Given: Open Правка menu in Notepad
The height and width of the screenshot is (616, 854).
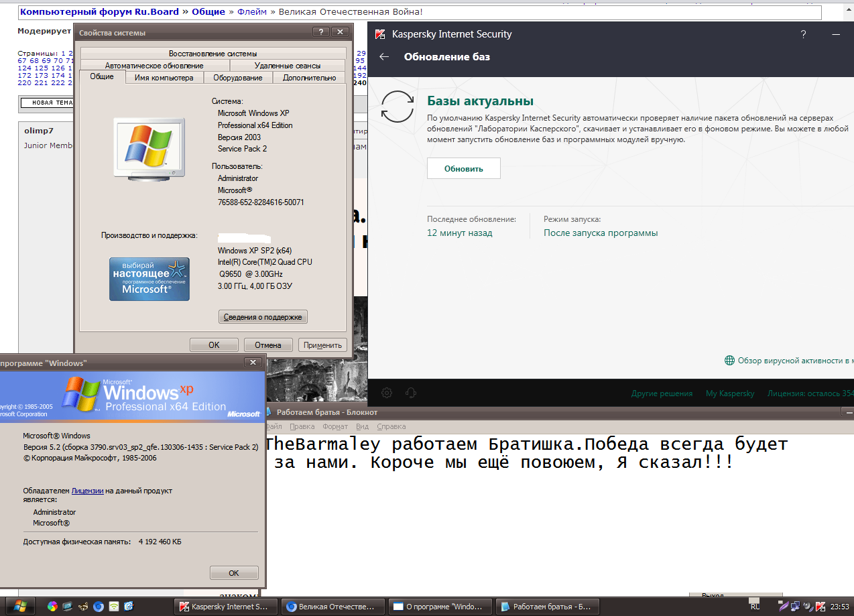Looking at the screenshot, I should (302, 426).
